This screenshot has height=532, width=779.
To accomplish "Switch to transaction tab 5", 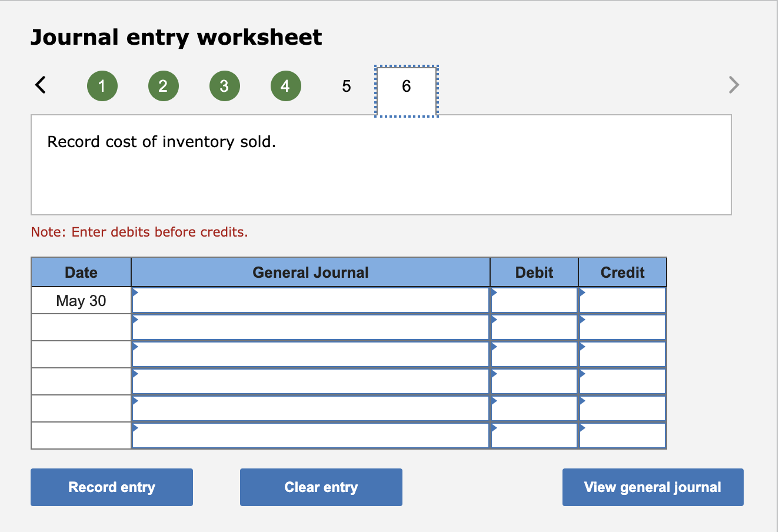I will click(x=346, y=85).
